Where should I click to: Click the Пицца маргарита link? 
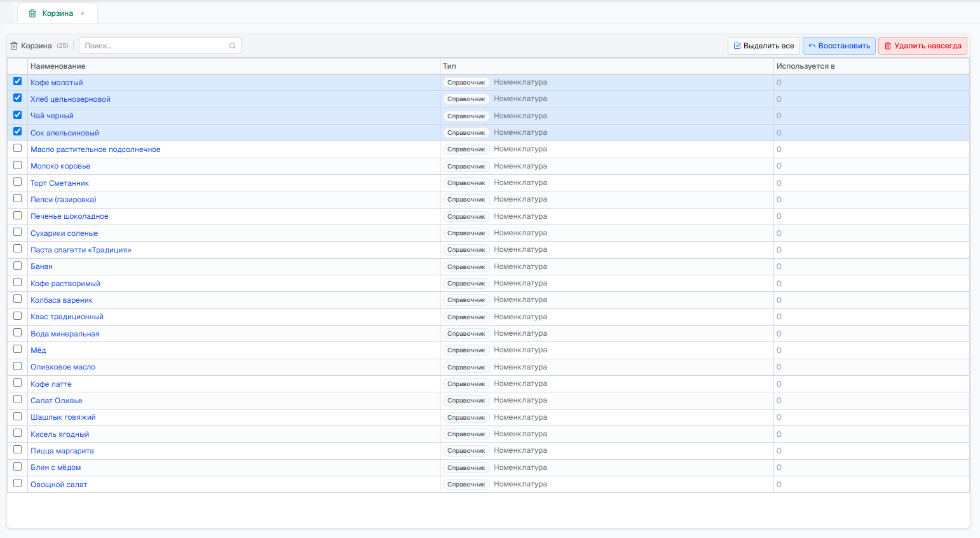coord(62,451)
